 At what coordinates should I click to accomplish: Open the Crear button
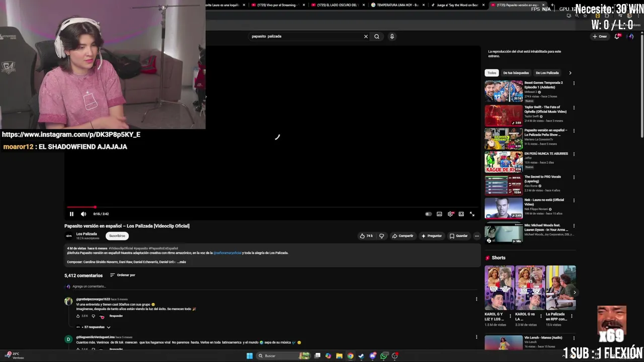(600, 36)
